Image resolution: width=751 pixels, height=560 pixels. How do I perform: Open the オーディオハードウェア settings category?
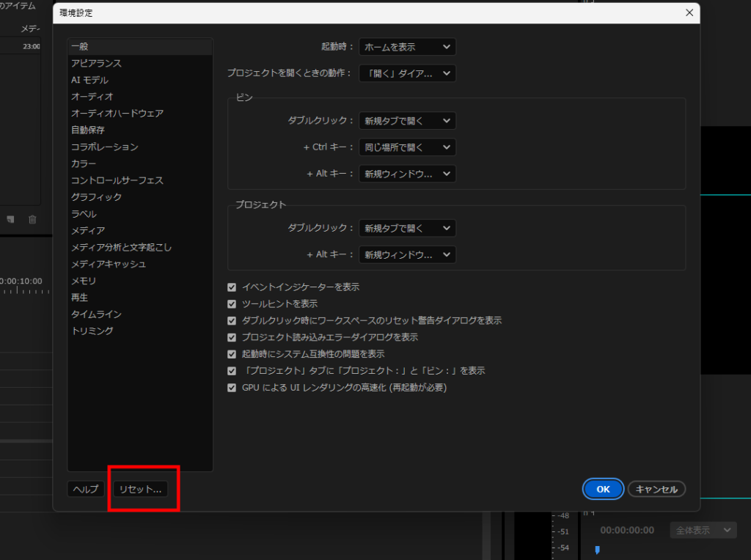coord(117,114)
